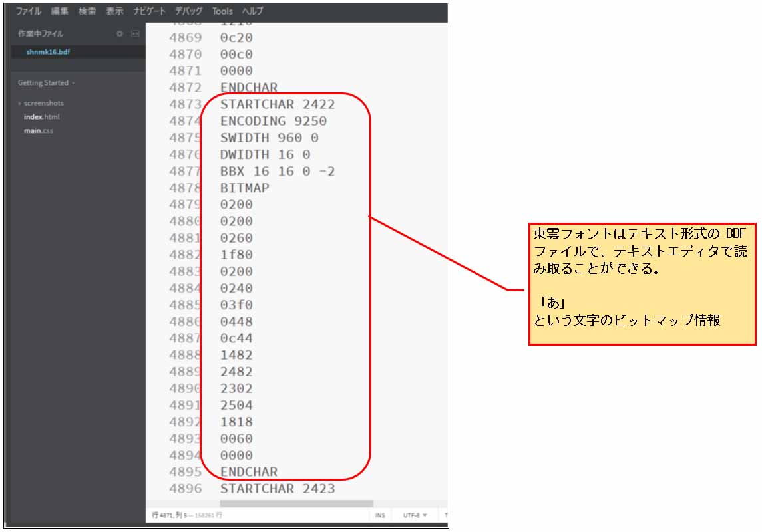Expand the screenshots folder
The image size is (762, 532).
coord(43,103)
